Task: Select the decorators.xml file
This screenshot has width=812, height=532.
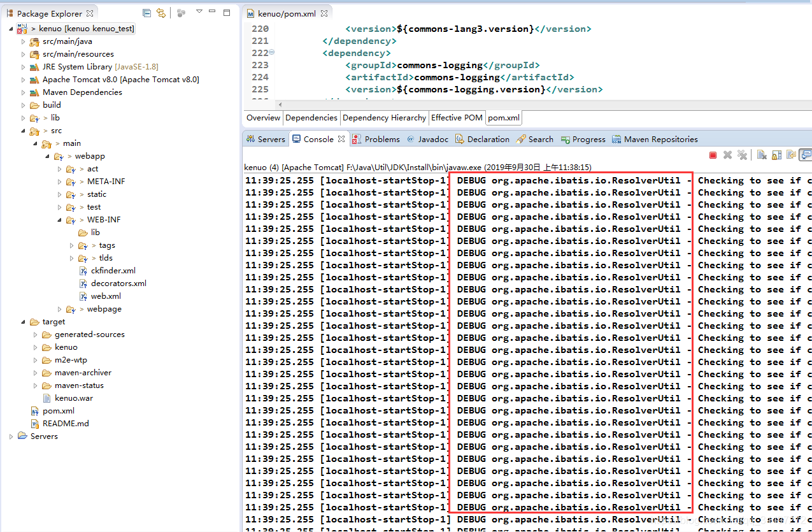Action: coord(118,284)
